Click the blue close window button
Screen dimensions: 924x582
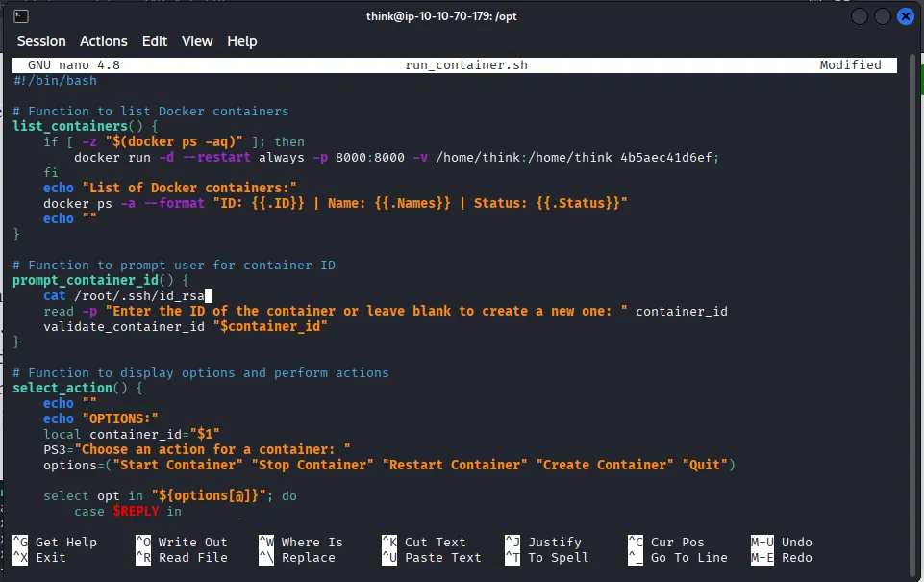905,16
